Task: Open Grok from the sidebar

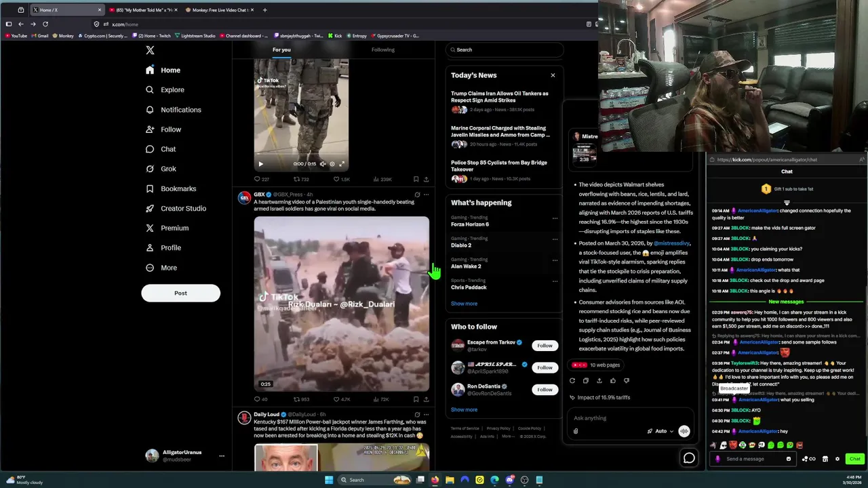Action: (x=161, y=169)
